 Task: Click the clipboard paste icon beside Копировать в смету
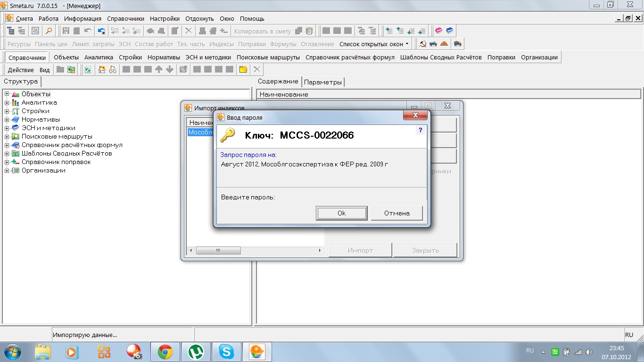click(309, 31)
